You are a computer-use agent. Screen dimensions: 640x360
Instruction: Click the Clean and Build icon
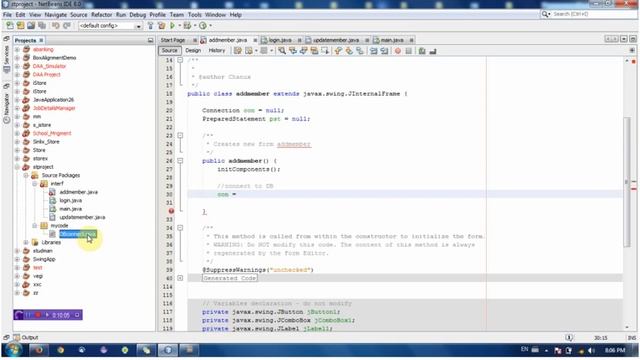click(x=162, y=26)
